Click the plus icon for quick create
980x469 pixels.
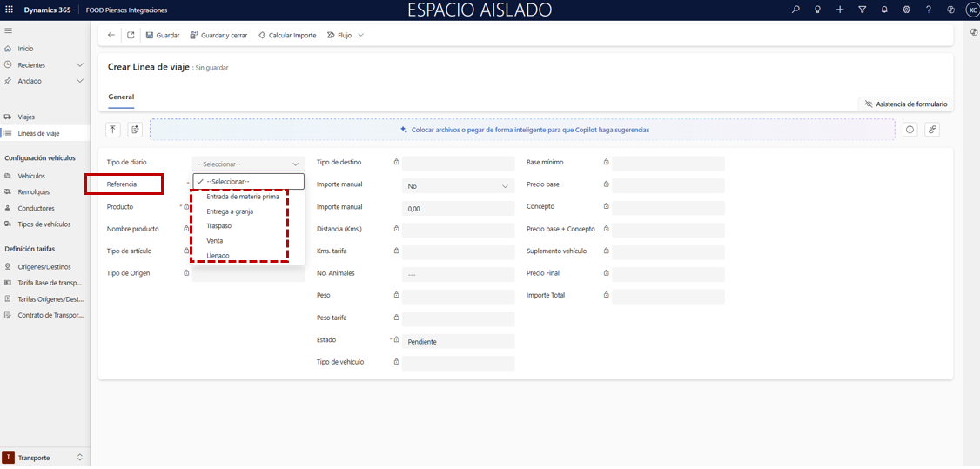pos(840,10)
